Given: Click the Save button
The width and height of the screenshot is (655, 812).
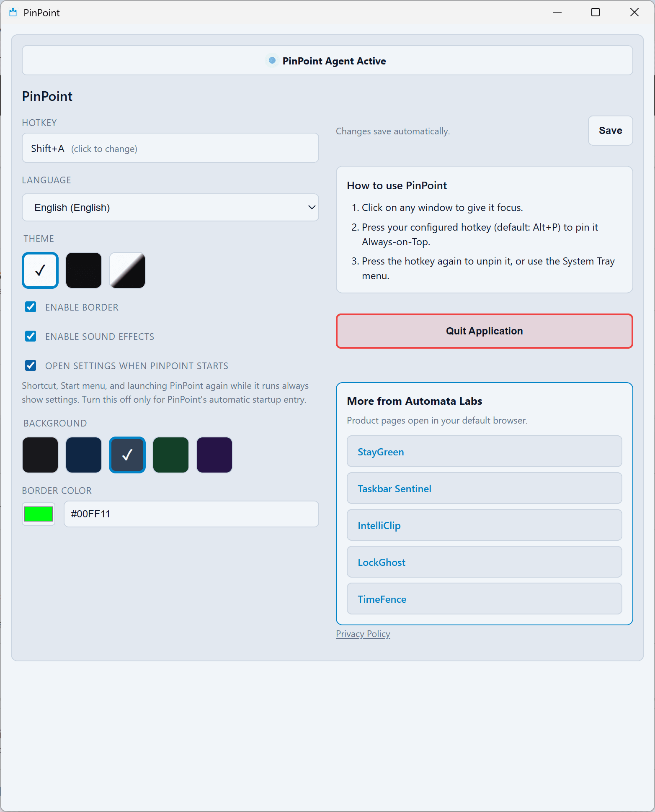Looking at the screenshot, I should [x=611, y=131].
